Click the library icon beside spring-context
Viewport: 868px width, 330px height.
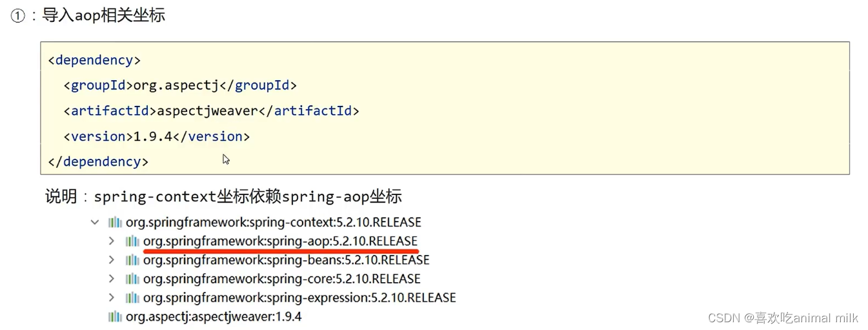point(115,222)
